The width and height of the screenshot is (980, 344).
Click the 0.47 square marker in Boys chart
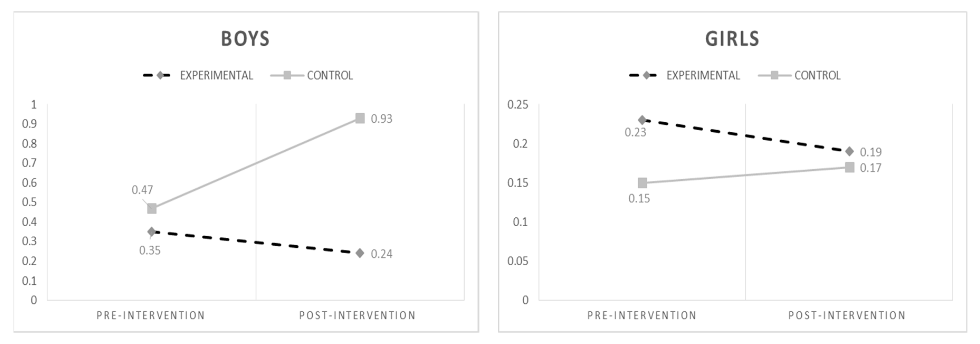point(152,208)
